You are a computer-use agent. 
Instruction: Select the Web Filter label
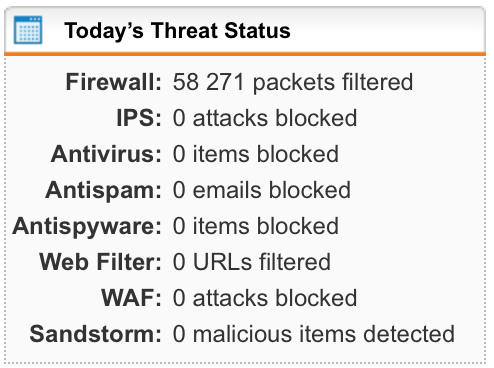coord(100,262)
